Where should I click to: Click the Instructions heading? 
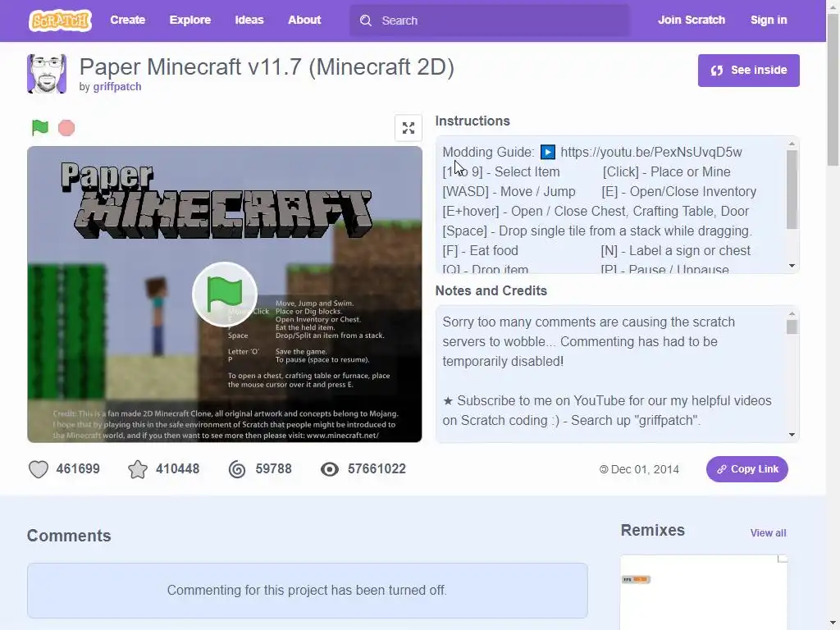(472, 121)
